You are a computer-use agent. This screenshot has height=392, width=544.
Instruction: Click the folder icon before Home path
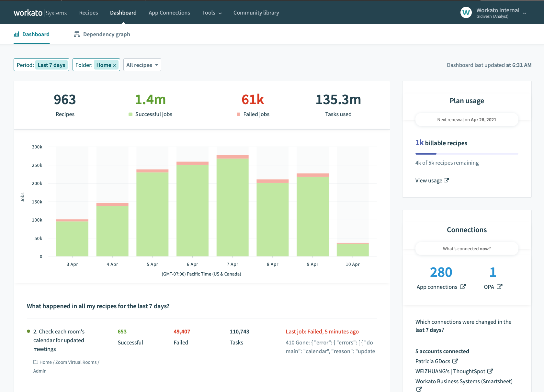coord(36,362)
